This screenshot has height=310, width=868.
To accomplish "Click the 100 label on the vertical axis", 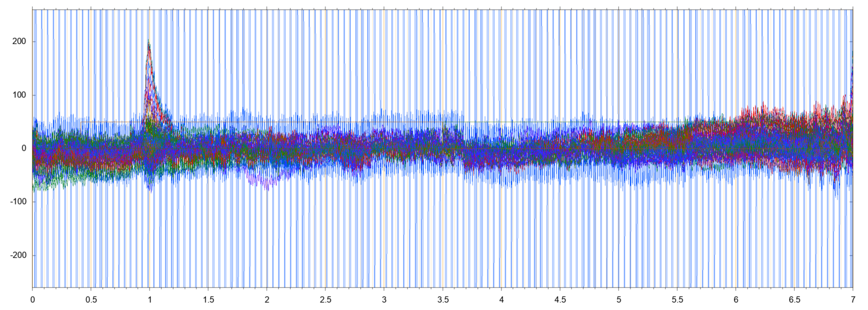I will 20,95.
